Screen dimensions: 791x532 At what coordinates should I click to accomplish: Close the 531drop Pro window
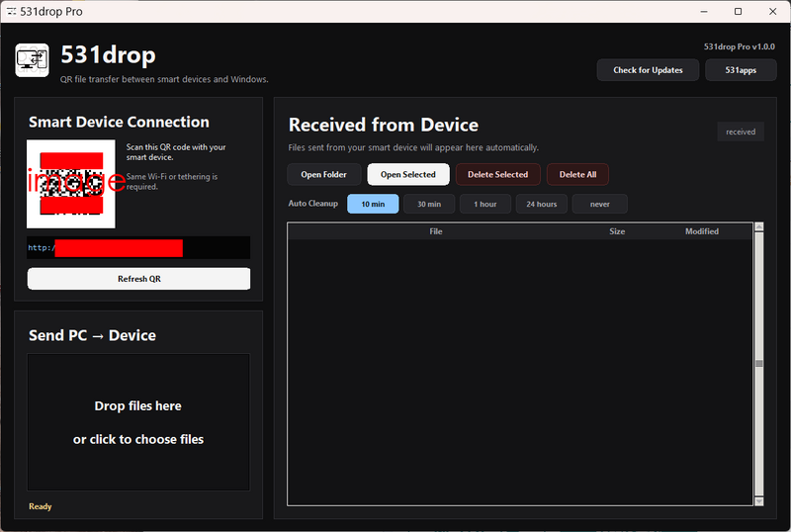[x=772, y=11]
